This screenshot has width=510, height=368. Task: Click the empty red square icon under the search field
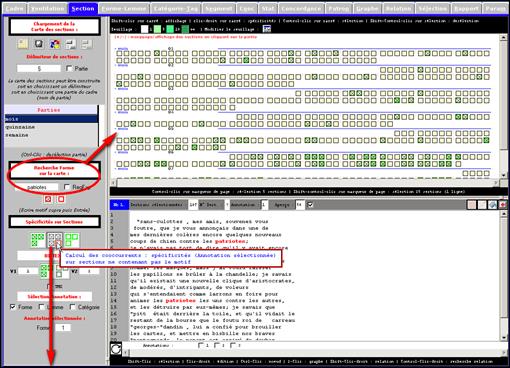click(x=61, y=199)
